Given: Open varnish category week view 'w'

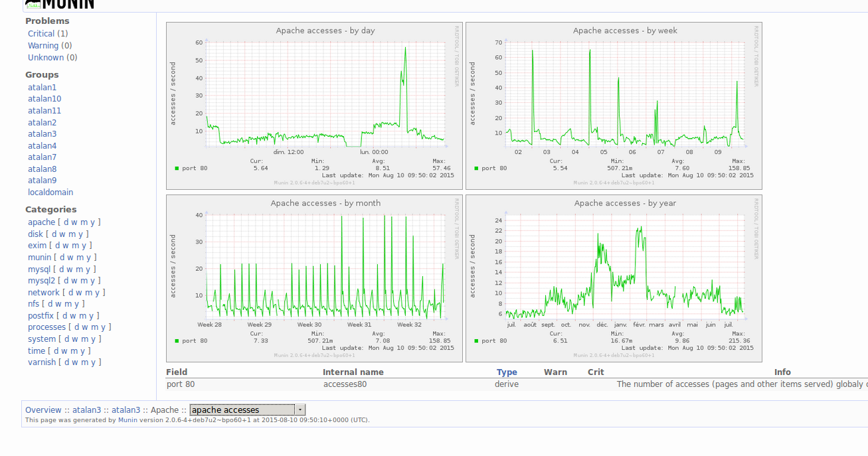Looking at the screenshot, I should (x=76, y=362).
